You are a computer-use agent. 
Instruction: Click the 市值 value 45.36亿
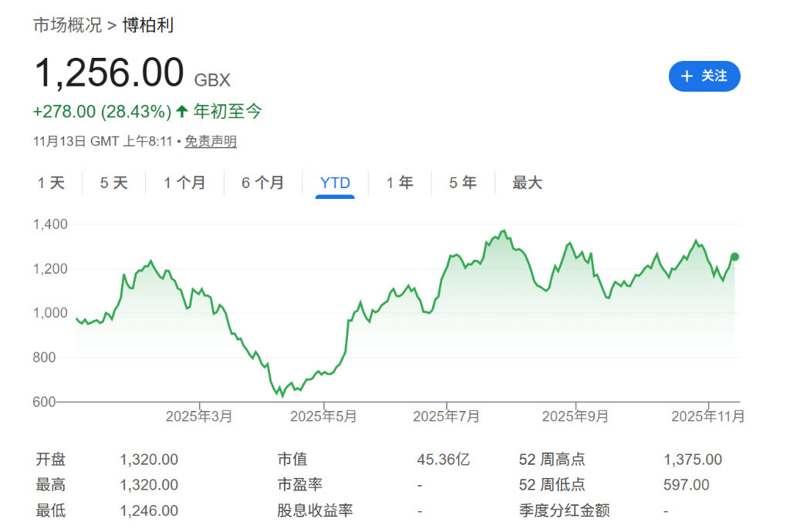444,460
